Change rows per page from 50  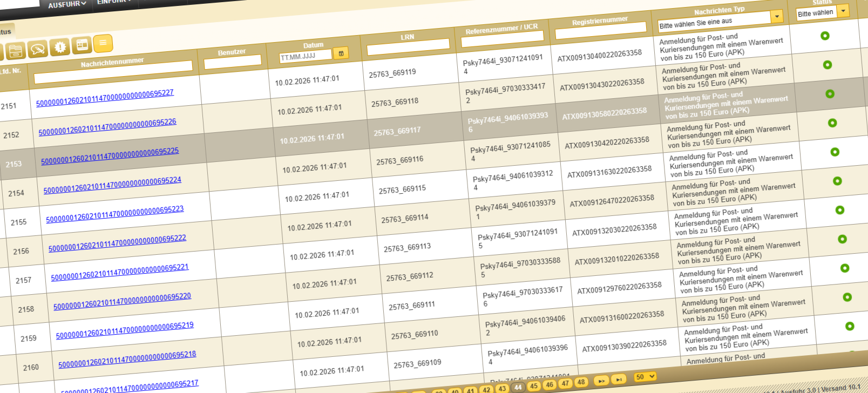[x=645, y=376]
